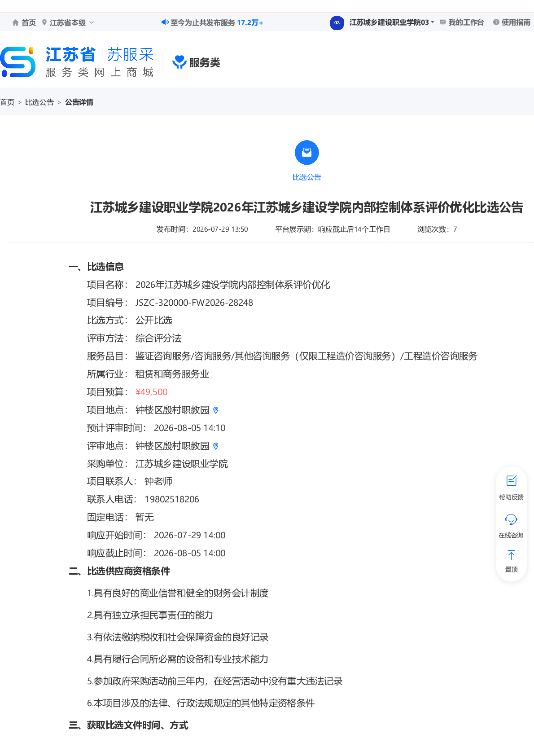Click the contact phone 19802518206
Viewport: 534px width, 756px height.
[x=172, y=499]
